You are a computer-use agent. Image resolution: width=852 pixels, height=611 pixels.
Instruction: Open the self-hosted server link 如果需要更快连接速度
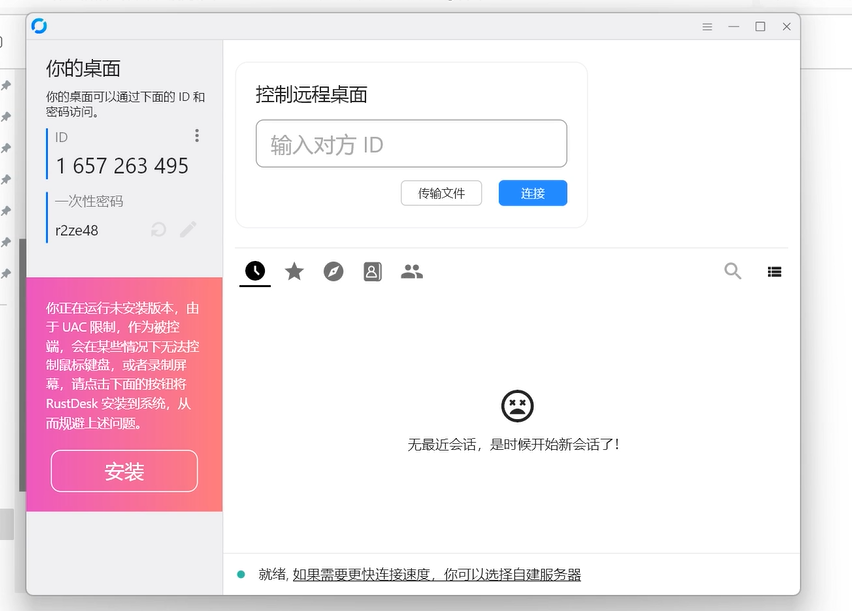click(436, 574)
